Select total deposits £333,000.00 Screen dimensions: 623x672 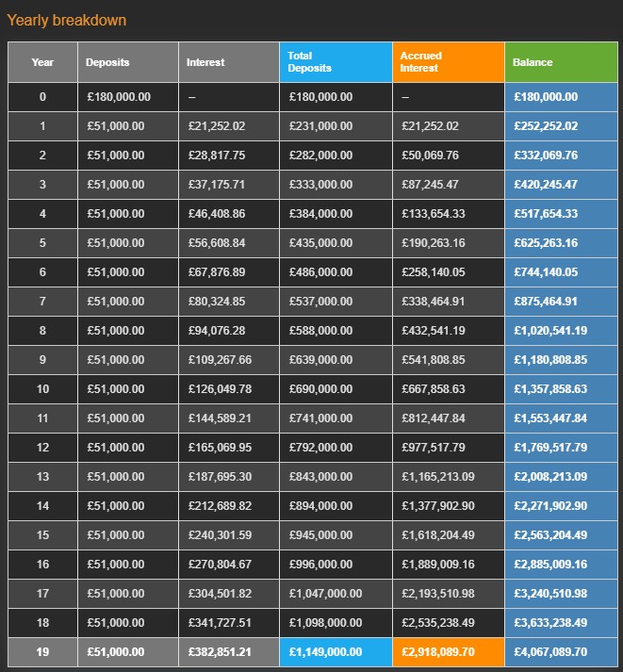[x=321, y=185]
